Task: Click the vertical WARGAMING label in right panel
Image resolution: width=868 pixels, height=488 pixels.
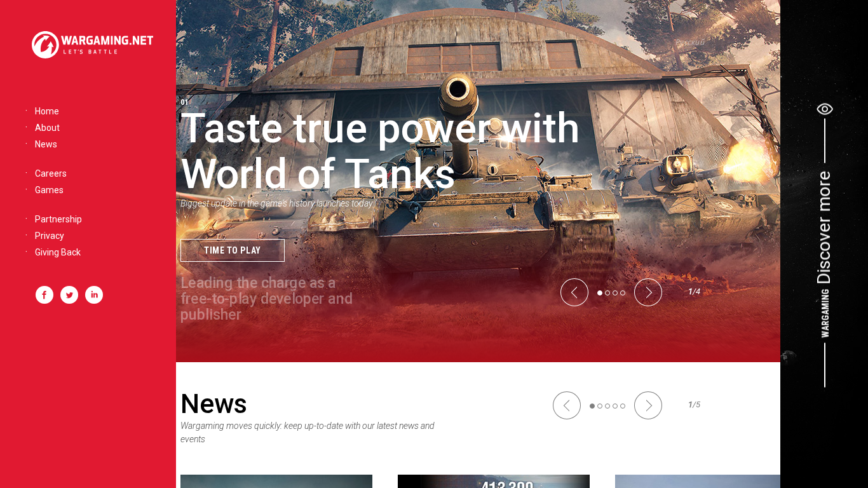Action: point(825,313)
